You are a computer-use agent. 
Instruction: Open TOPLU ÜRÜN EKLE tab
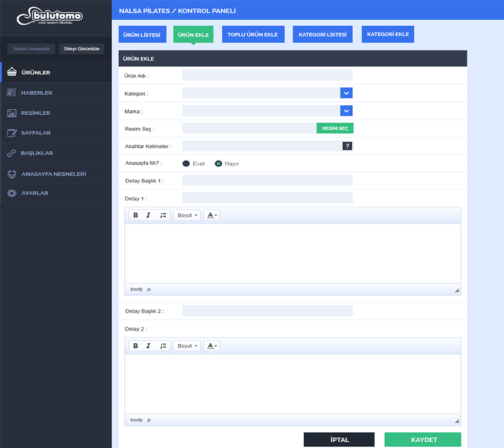pos(253,34)
